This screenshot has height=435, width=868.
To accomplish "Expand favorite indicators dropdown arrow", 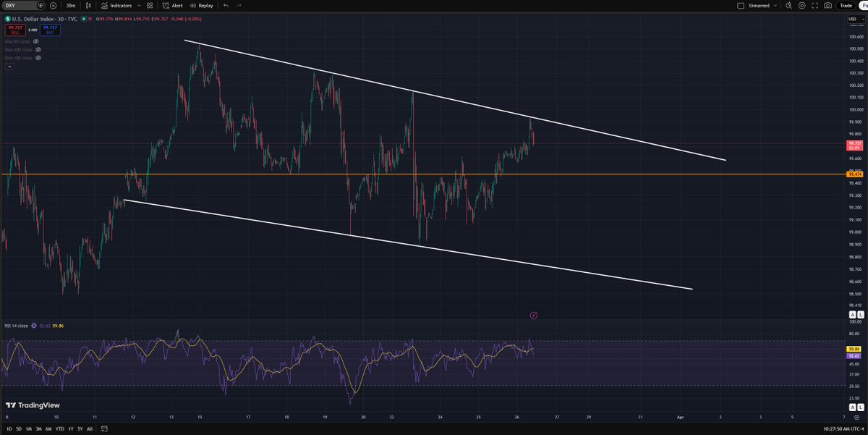I will pos(138,5).
